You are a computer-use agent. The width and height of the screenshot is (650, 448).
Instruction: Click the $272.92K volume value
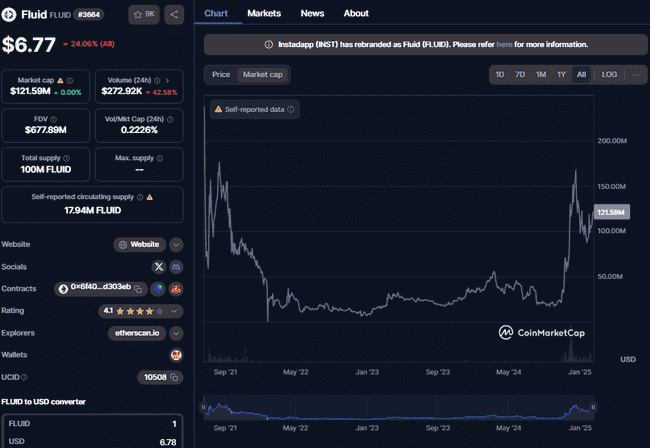coord(122,91)
